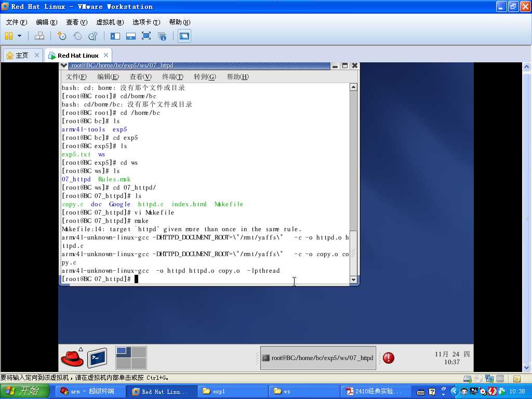Open the VMware 帮助(H) menu
This screenshot has height=399, width=532.
click(179, 22)
